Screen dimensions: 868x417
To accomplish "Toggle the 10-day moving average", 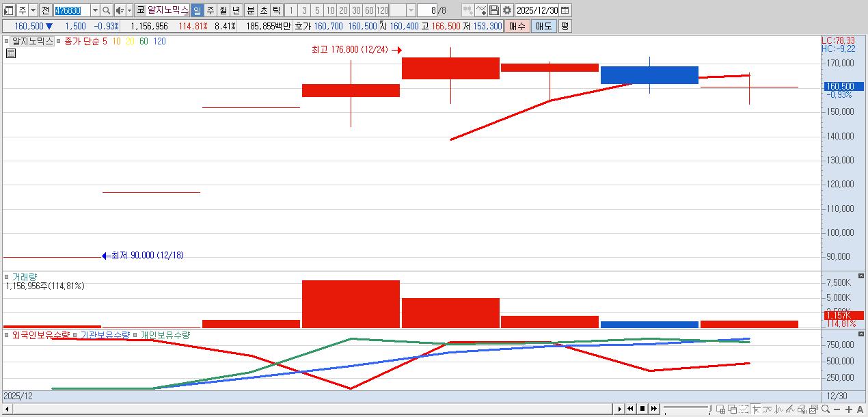I will click(x=117, y=41).
